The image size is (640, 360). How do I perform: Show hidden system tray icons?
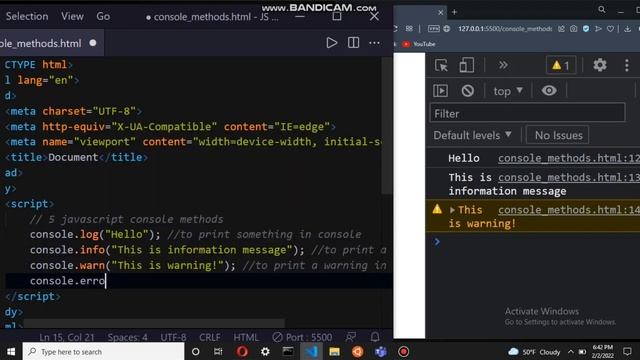coord(571,352)
